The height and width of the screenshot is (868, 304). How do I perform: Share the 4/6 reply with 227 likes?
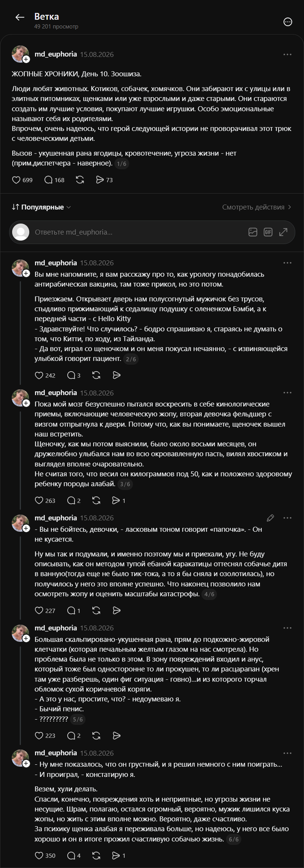[x=116, y=611]
